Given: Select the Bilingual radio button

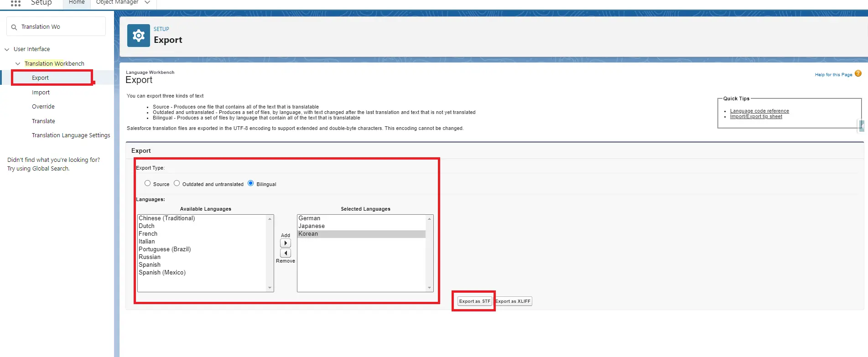Looking at the screenshot, I should (251, 183).
